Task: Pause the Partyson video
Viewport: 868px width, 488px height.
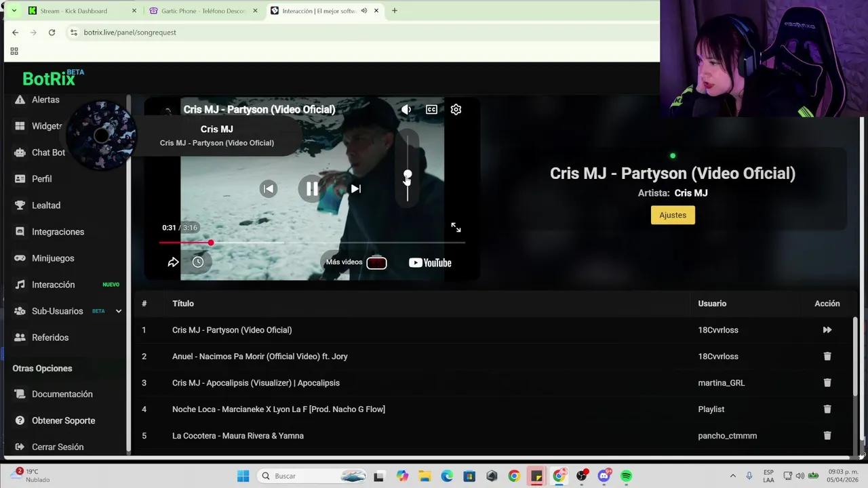Action: point(311,188)
